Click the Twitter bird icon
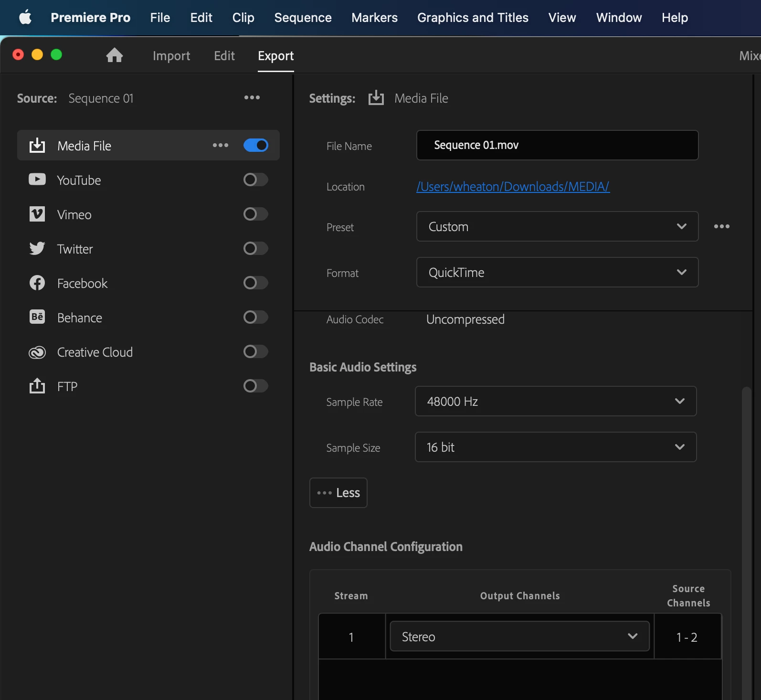 (37, 248)
